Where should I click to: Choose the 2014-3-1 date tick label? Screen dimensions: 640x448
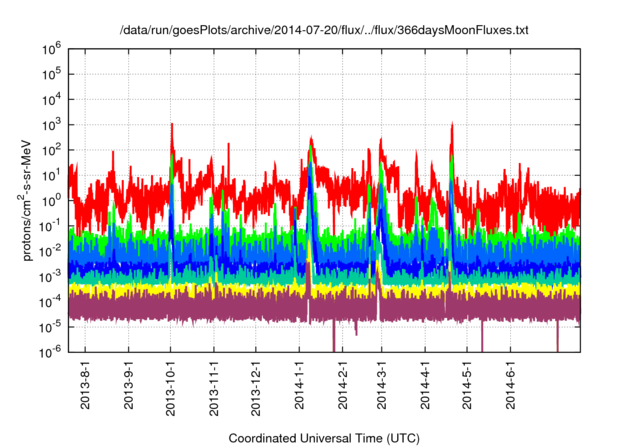pos(380,388)
